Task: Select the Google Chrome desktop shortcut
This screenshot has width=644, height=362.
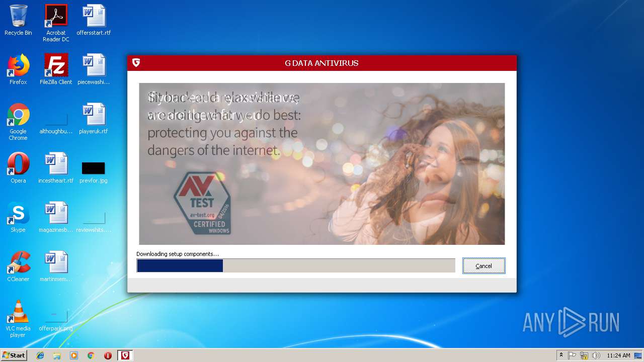Action: coord(18,122)
